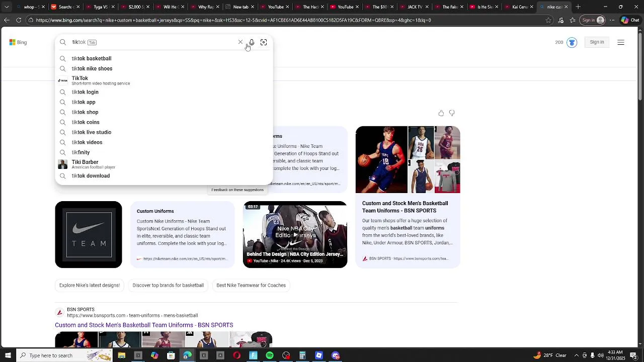The width and height of the screenshot is (644, 362).
Task: Close the active 'nike cus' tab
Action: tap(566, 7)
